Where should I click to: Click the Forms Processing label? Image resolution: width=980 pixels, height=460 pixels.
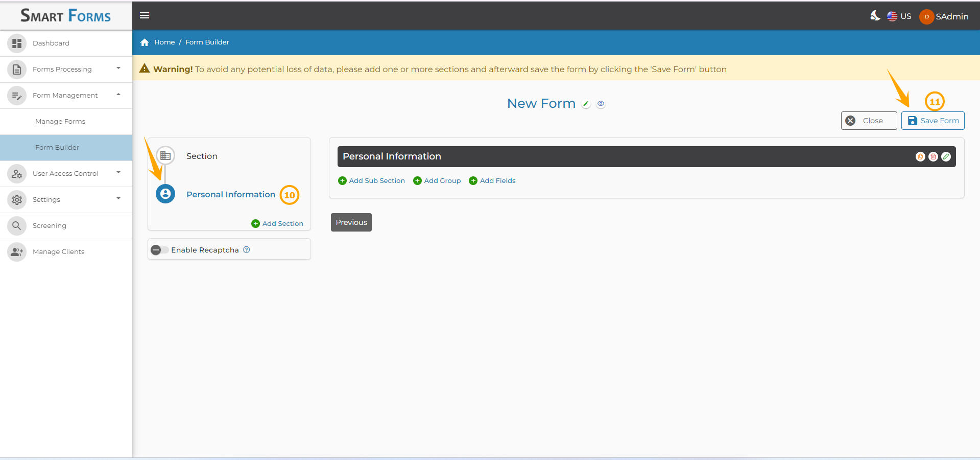point(62,70)
